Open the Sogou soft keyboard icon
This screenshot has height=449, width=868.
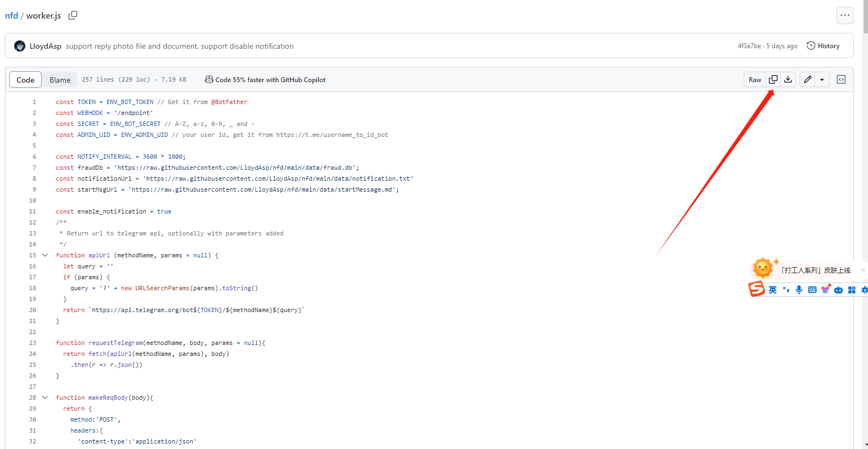(x=812, y=290)
